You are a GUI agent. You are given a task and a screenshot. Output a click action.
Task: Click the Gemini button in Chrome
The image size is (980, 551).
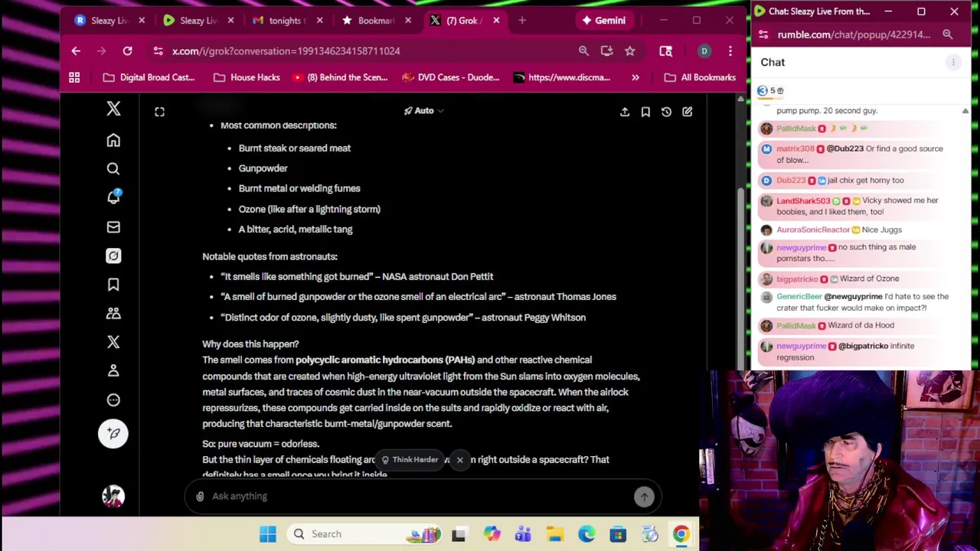coord(603,21)
